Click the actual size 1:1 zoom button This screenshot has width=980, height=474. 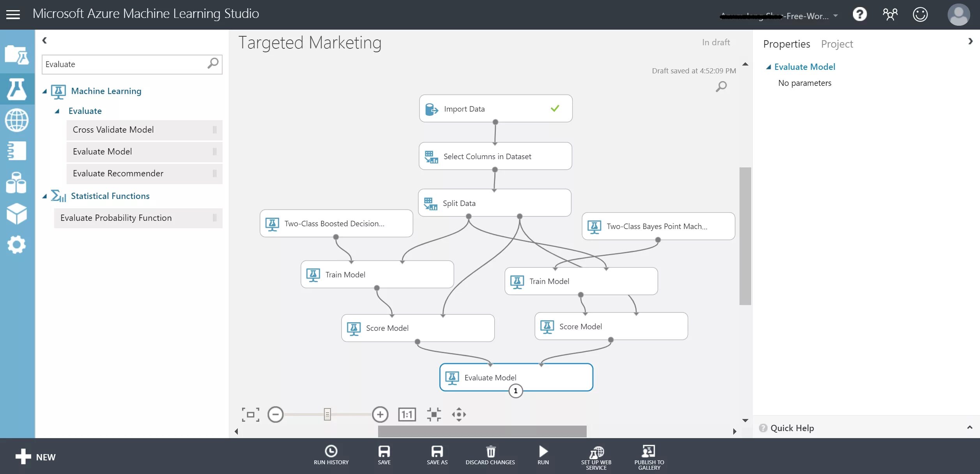(x=407, y=414)
